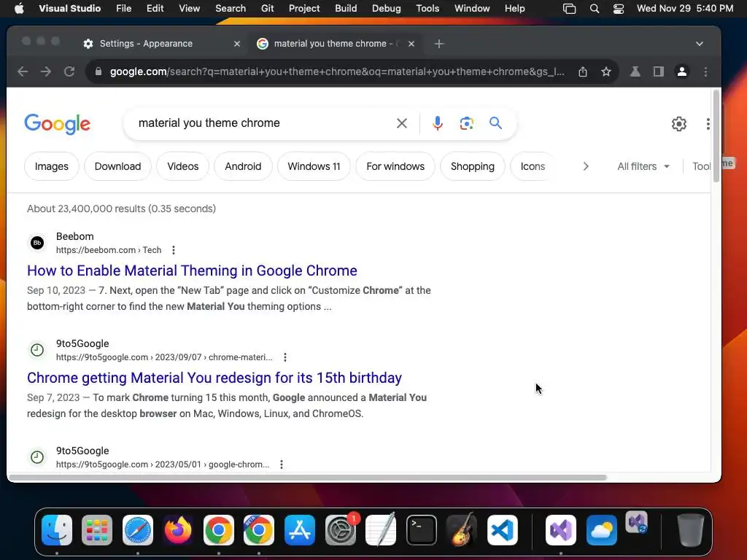Image resolution: width=747 pixels, height=560 pixels.
Task: Go to Google homepage via logo
Action: click(x=57, y=124)
